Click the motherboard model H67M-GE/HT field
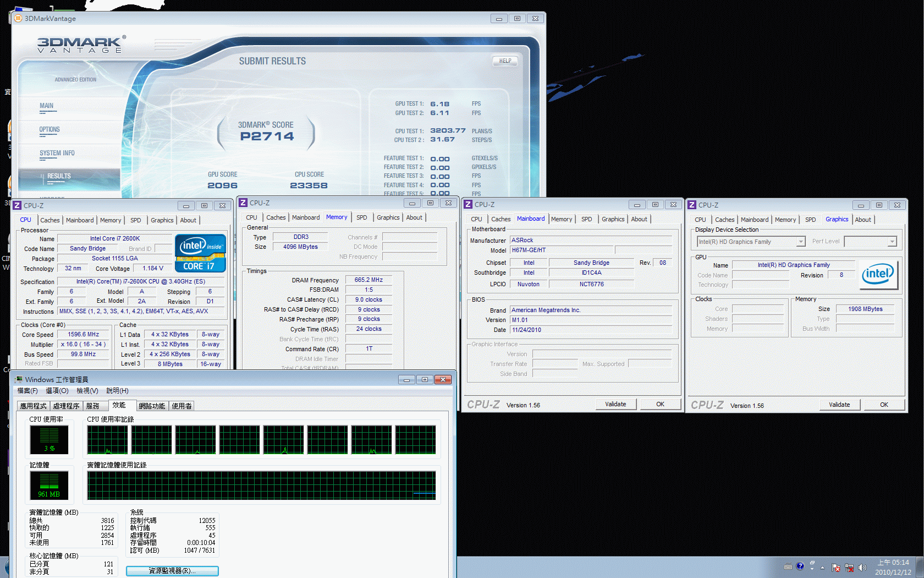The width and height of the screenshot is (924, 578). 561,250
